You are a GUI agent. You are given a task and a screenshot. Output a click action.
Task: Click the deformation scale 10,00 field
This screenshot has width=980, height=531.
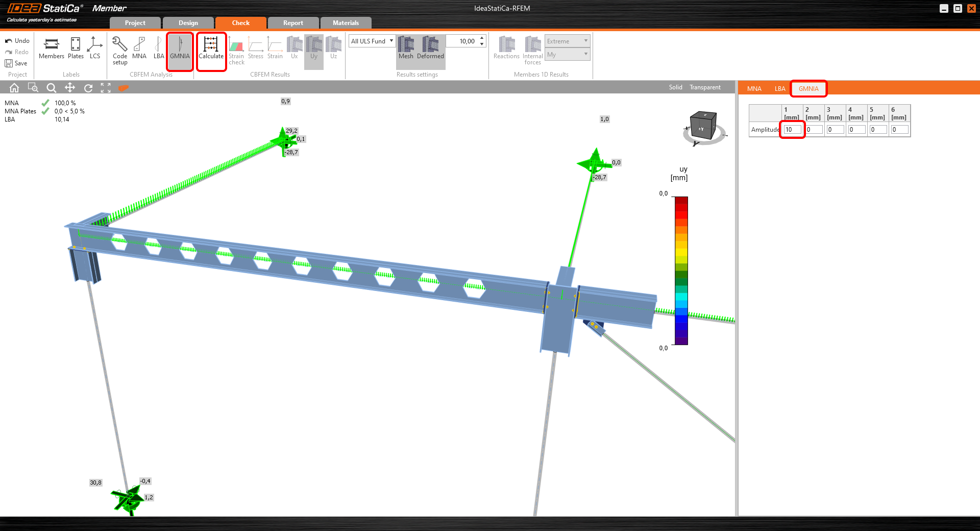click(x=462, y=41)
